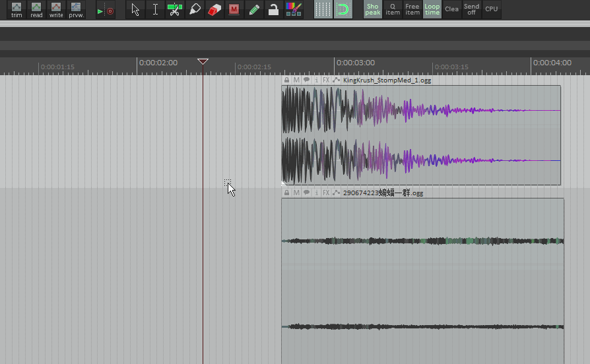Toggle the green magnet snap button
Screen dimensions: 590x364
pos(343,9)
